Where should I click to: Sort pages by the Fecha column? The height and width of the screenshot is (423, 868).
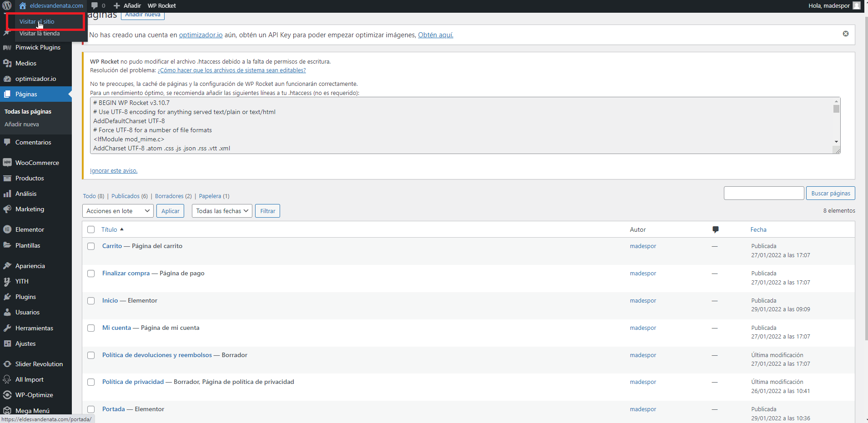coord(758,229)
